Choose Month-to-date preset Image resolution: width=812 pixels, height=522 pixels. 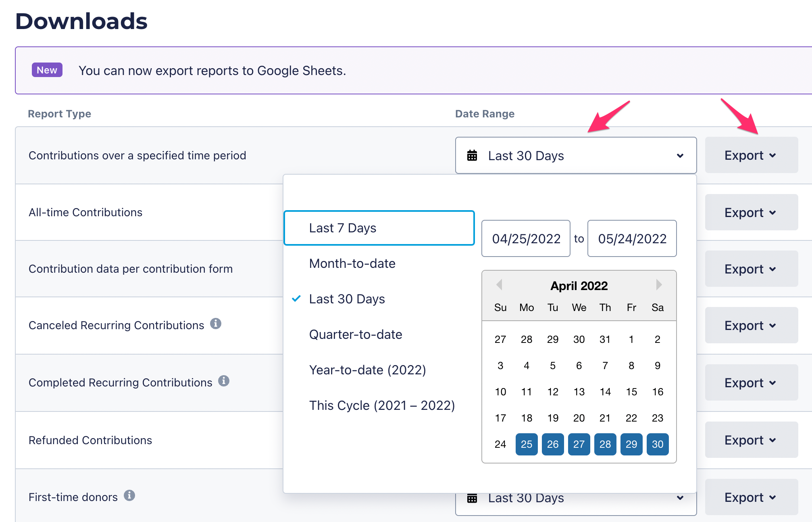coord(352,263)
